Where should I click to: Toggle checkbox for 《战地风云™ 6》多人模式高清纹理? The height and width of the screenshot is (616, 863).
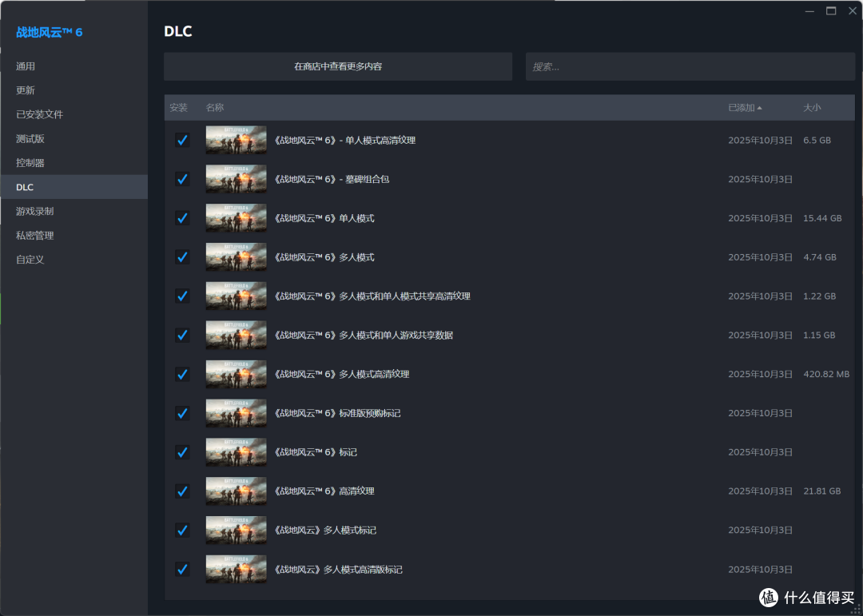coord(182,374)
